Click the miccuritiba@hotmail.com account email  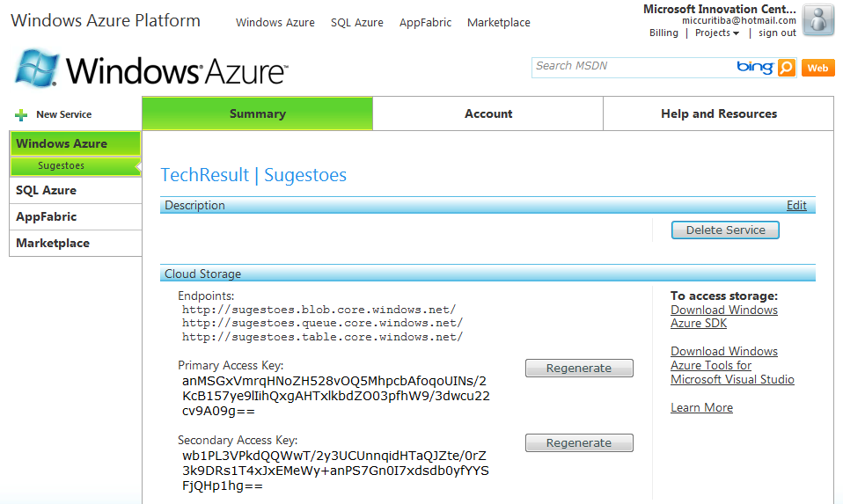point(738,20)
